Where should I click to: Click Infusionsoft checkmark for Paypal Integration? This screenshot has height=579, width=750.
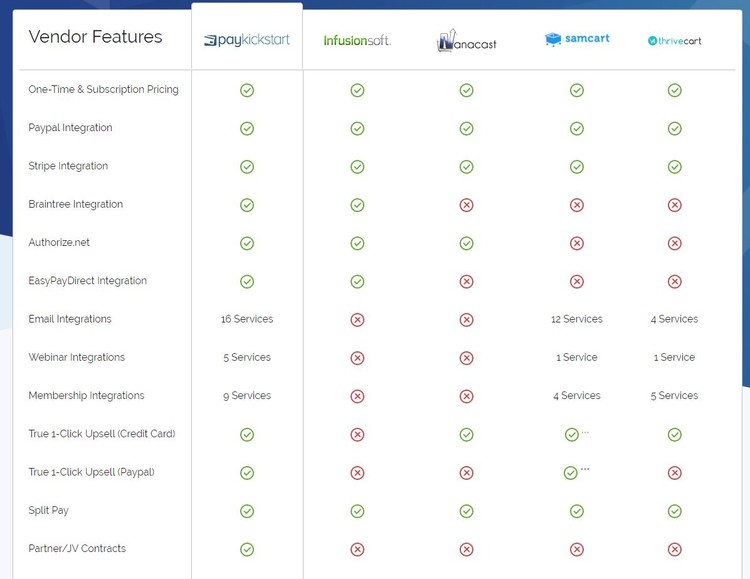tap(357, 128)
